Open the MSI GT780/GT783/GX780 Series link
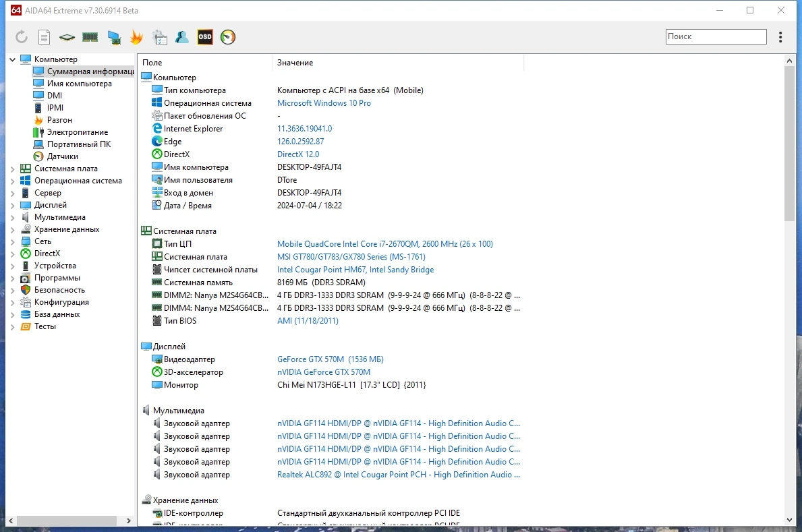802x532 pixels. click(x=351, y=257)
